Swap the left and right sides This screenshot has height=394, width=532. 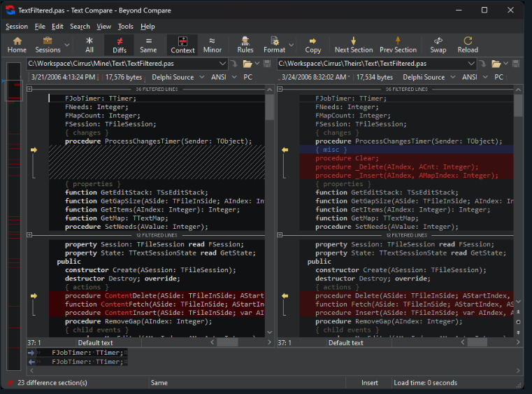click(438, 45)
